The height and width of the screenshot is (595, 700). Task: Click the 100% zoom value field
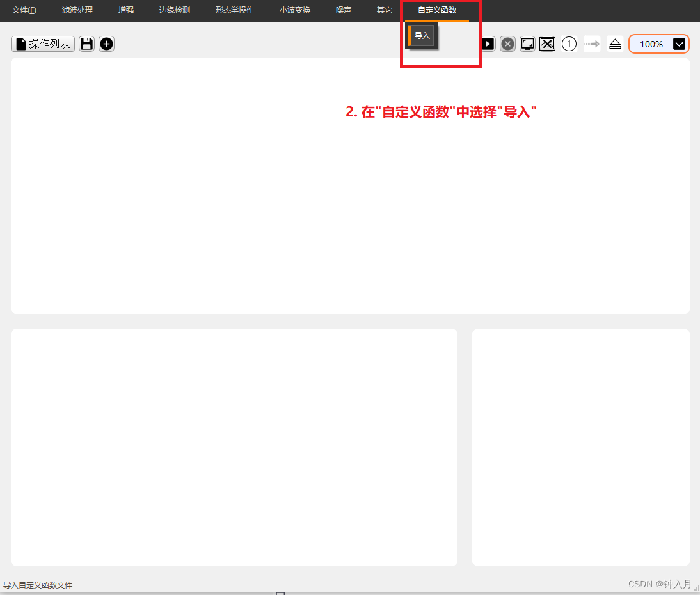[651, 44]
